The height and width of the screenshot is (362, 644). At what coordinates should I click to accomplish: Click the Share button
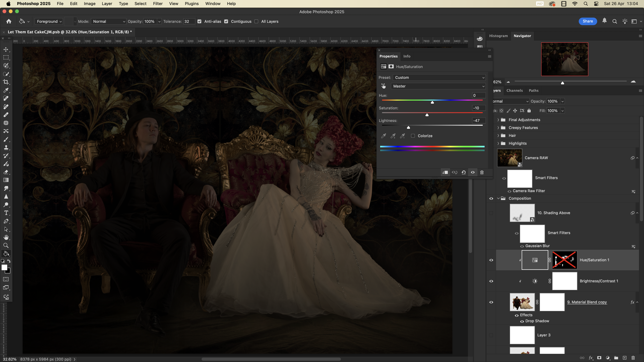[588, 21]
